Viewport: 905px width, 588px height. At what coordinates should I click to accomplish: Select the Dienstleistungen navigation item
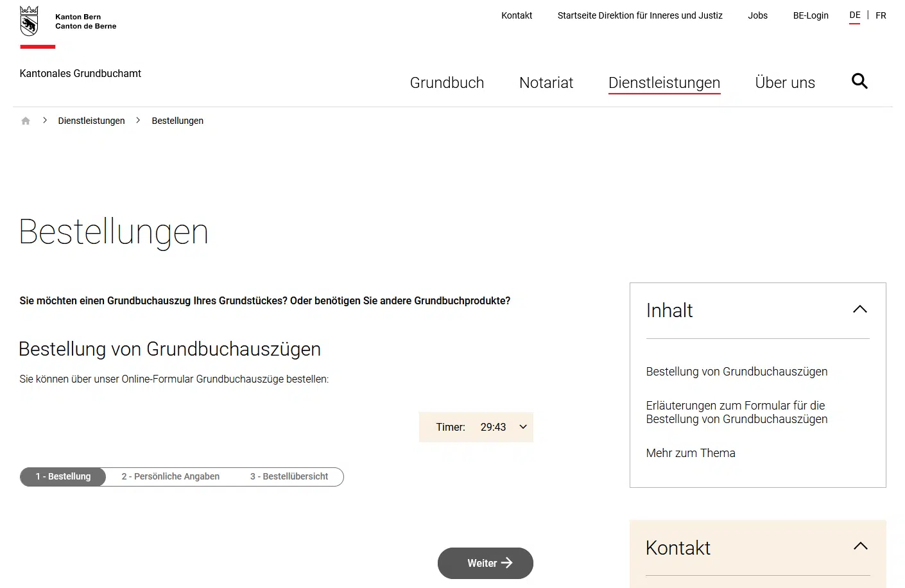pos(664,83)
